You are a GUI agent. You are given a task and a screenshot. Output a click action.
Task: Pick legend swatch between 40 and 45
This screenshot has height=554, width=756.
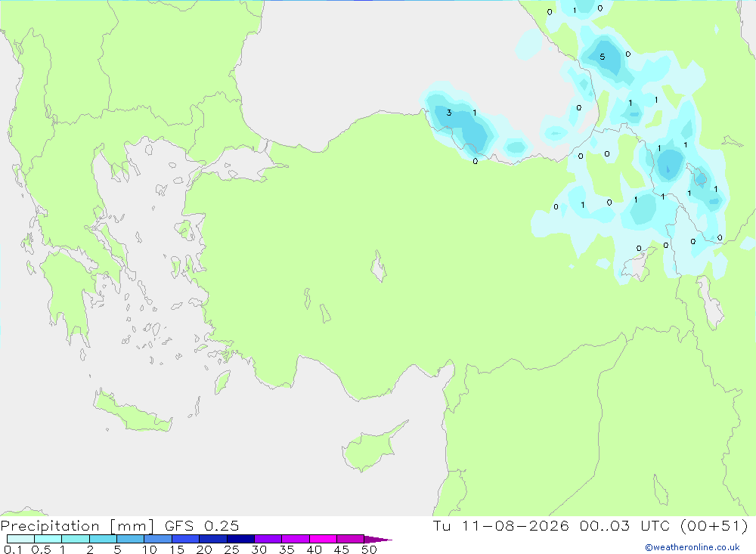(323, 539)
